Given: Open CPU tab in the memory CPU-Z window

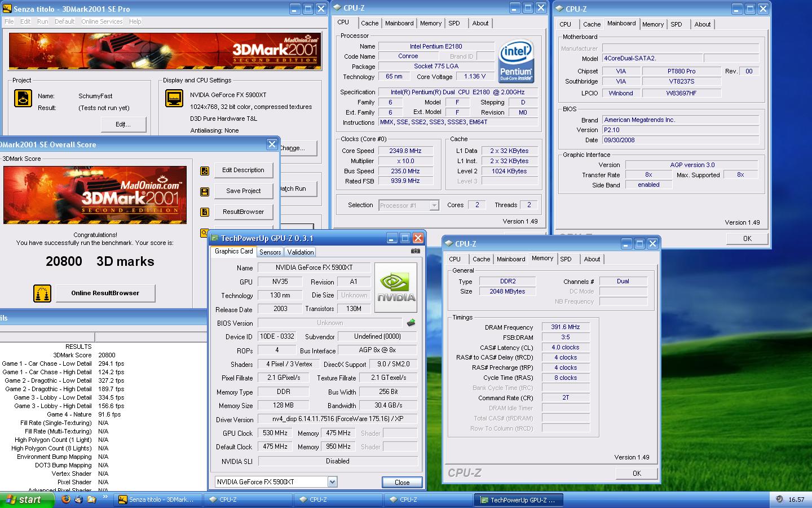Looking at the screenshot, I should click(x=455, y=259).
